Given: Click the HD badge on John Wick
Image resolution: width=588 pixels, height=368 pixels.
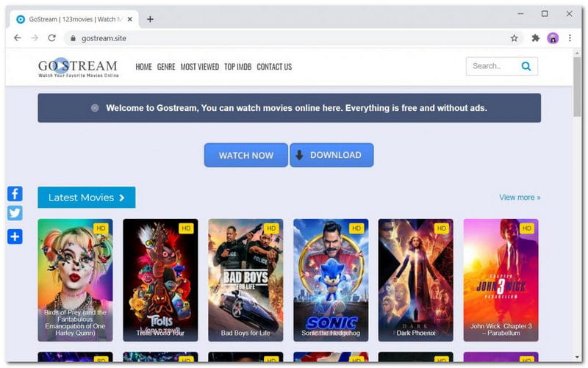Looking at the screenshot, I should [x=526, y=228].
